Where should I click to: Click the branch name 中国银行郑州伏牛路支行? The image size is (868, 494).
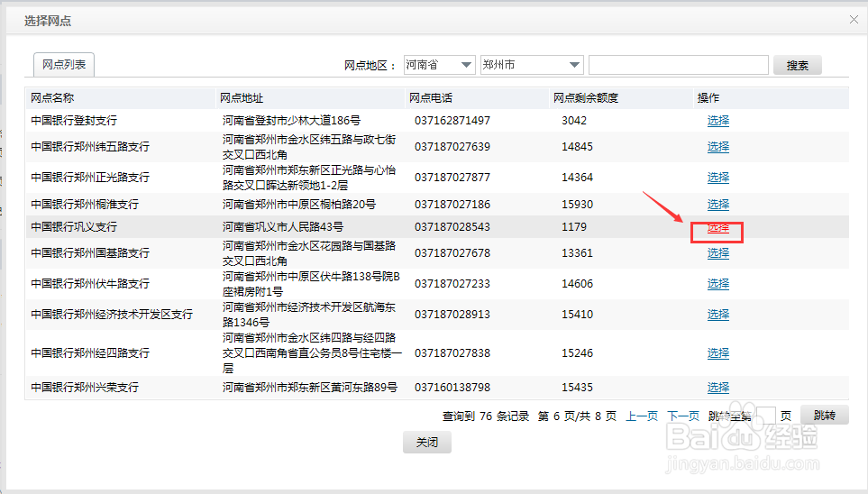point(90,284)
